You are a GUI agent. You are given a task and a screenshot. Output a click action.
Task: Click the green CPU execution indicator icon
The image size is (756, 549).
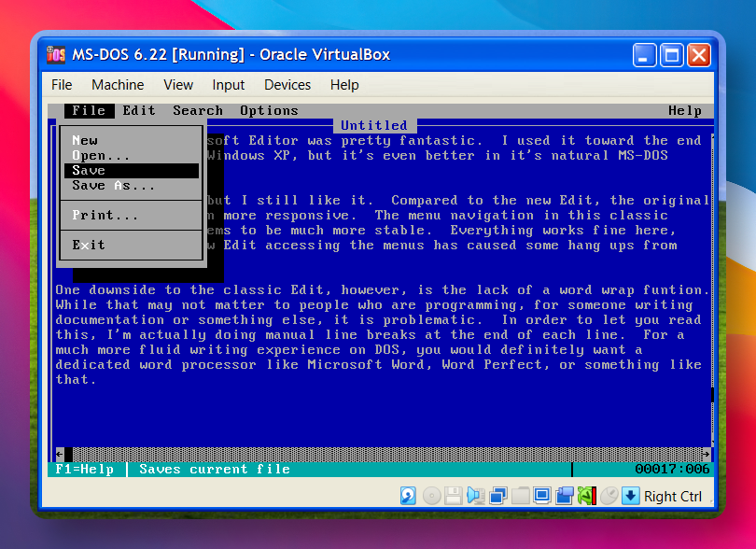[x=587, y=496]
